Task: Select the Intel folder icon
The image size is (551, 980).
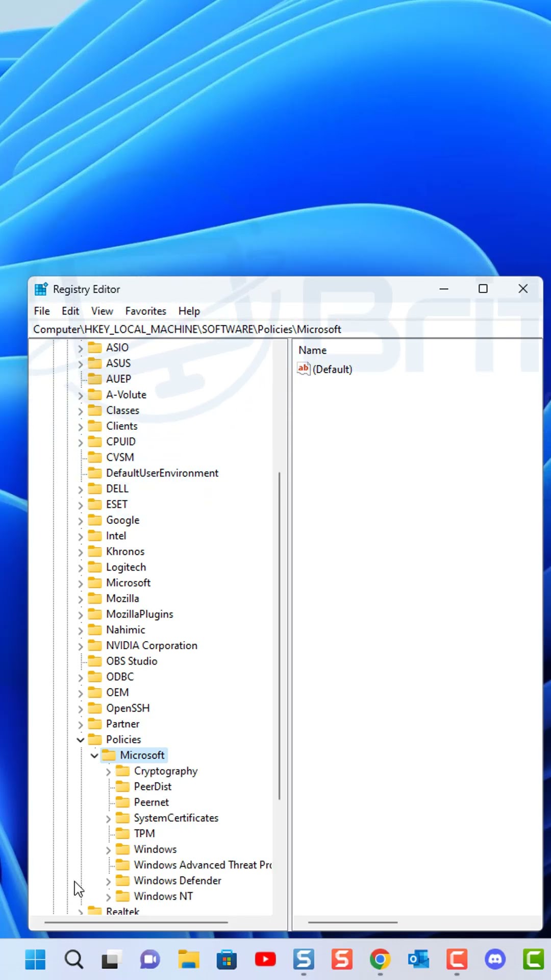Action: pyautogui.click(x=95, y=535)
